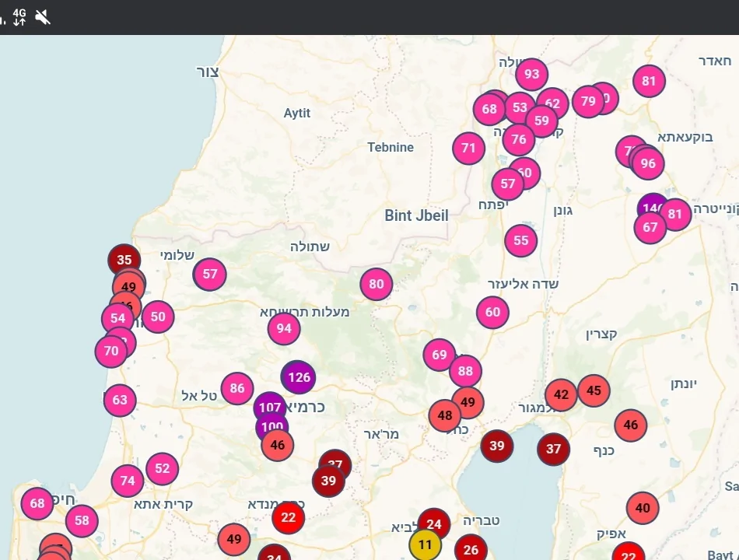The width and height of the screenshot is (739, 560).
Task: Select the yellow marker showing 11
Action: (x=425, y=545)
